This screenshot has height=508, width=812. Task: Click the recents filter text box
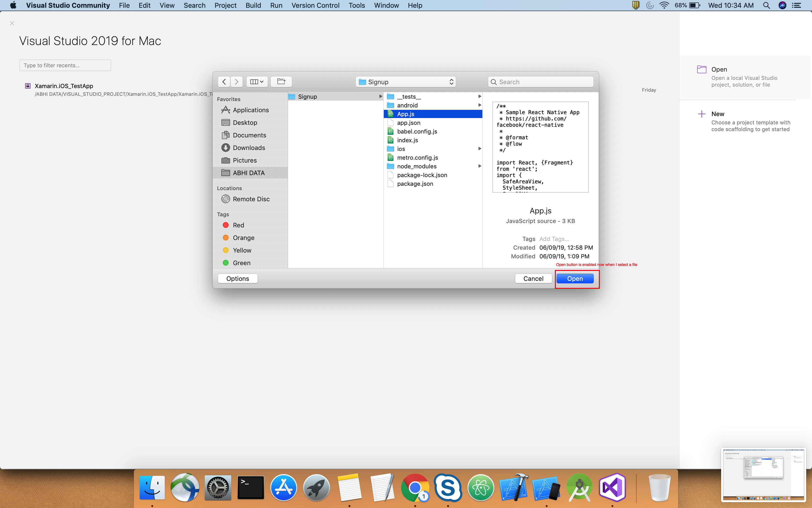click(65, 65)
